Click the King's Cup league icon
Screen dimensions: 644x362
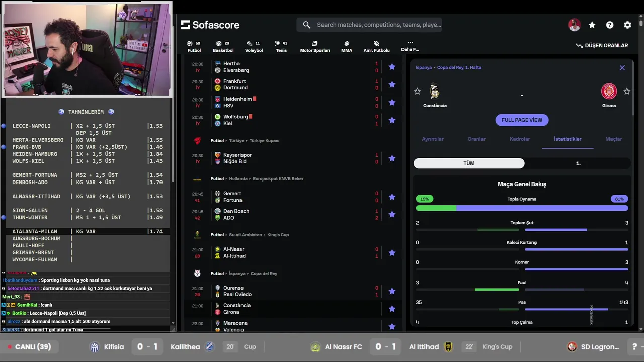coord(197,235)
